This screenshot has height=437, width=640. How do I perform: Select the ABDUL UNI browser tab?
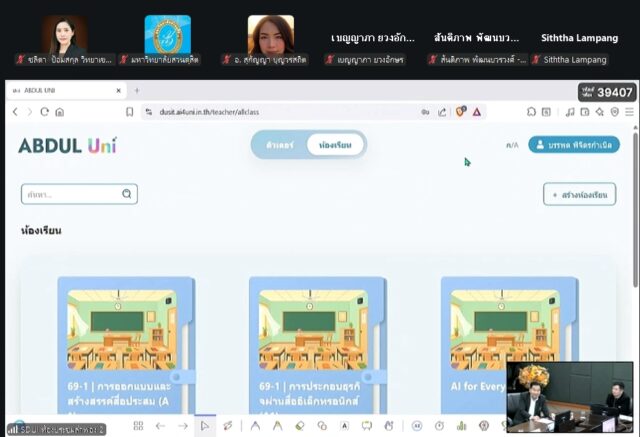[66, 91]
